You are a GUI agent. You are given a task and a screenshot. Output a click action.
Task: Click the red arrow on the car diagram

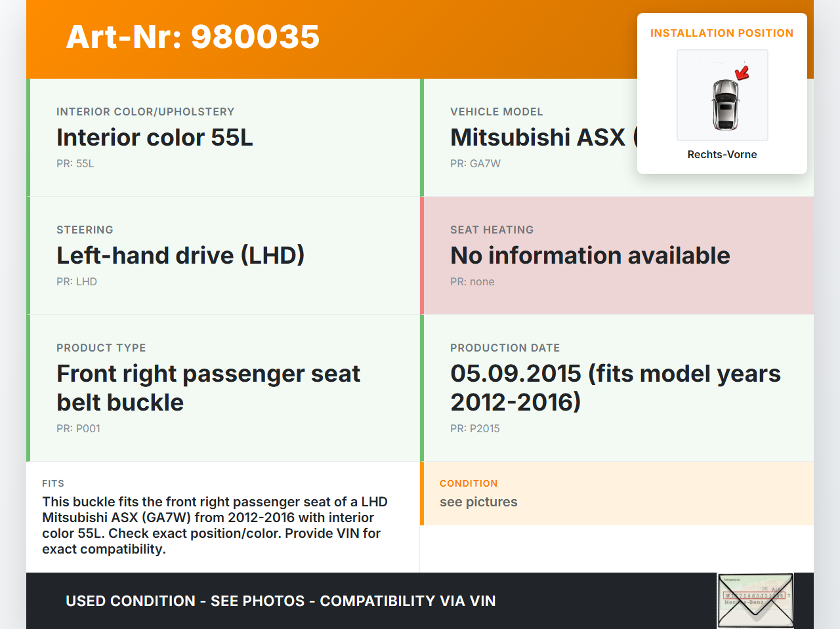[x=742, y=72]
